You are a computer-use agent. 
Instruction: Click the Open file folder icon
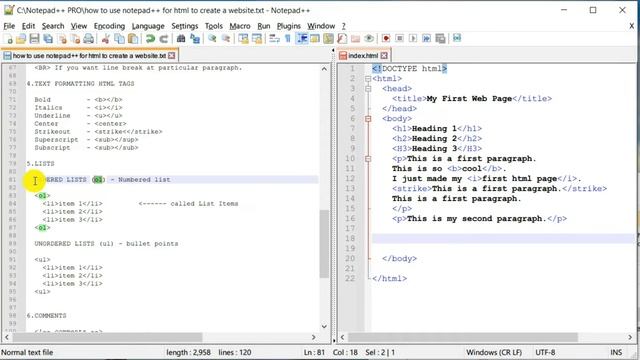coord(21,39)
